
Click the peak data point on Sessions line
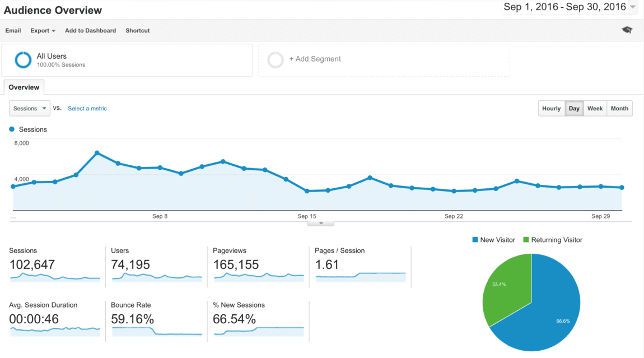97,153
